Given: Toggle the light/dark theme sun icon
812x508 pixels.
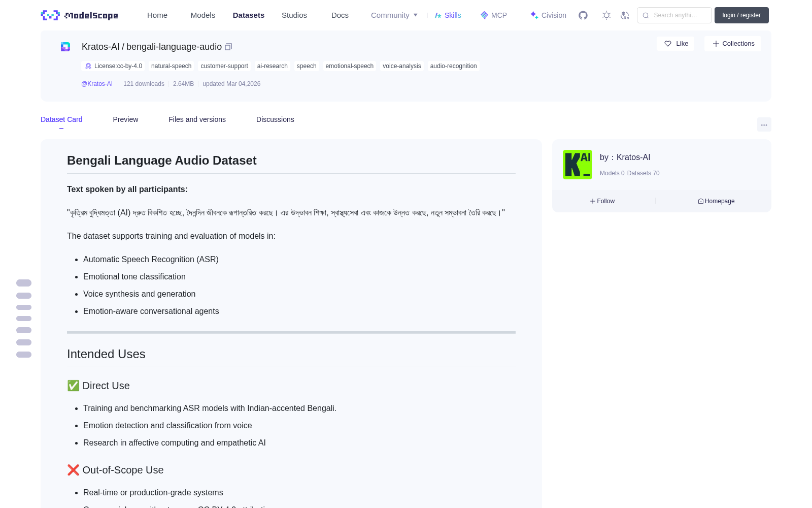Looking at the screenshot, I should click(x=606, y=15).
